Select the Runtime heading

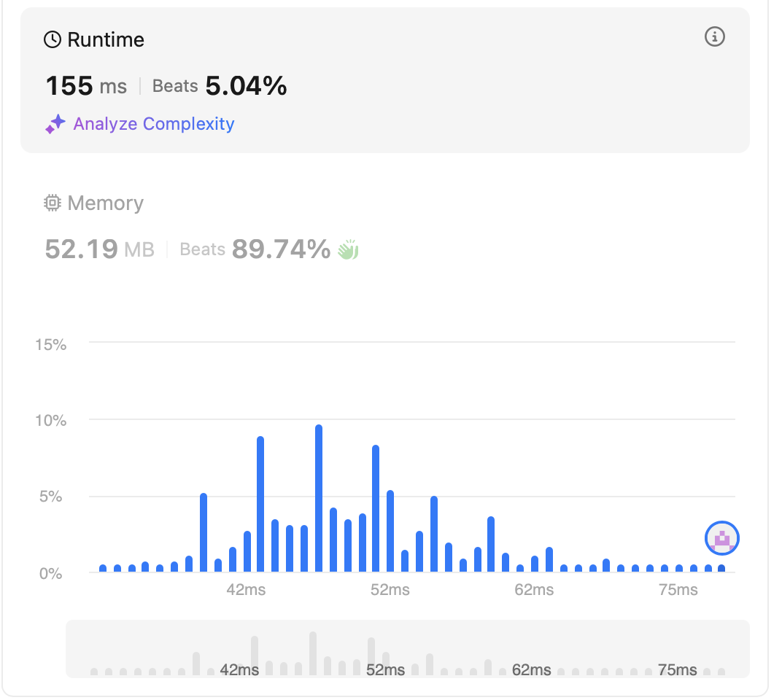click(106, 39)
